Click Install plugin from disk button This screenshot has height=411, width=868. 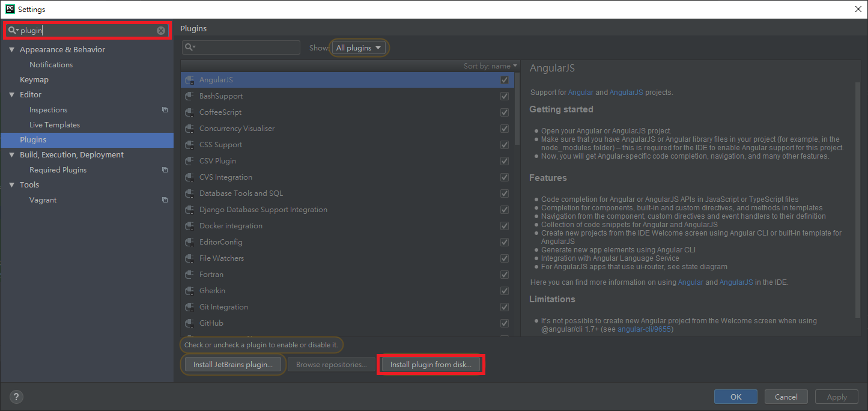coord(431,365)
